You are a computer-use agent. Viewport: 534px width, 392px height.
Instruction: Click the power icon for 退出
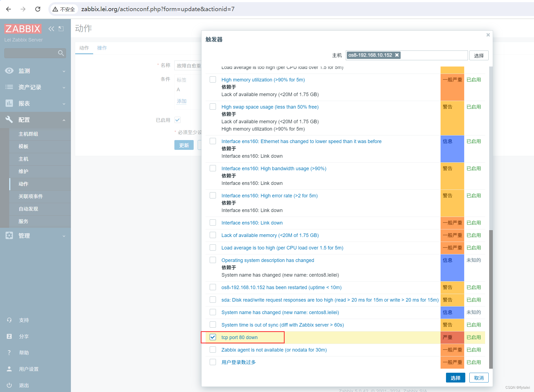click(x=9, y=385)
